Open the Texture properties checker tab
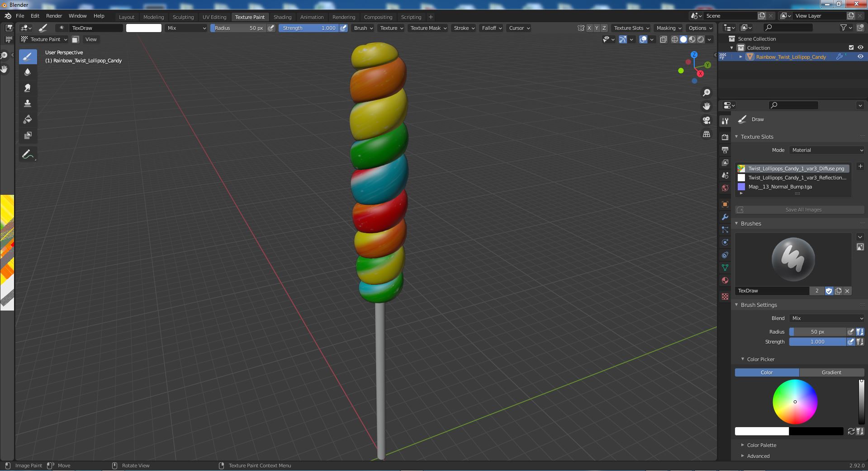Screen dimensions: 868x471 tap(725, 297)
